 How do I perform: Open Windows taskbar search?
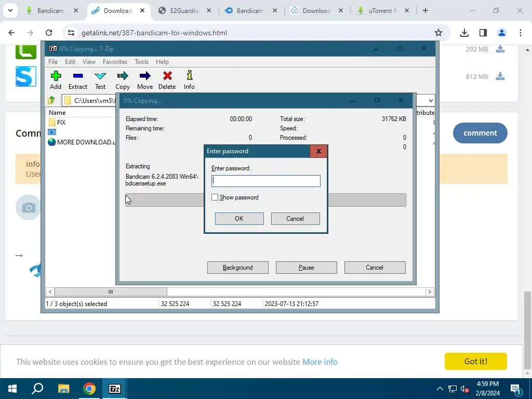37,389
